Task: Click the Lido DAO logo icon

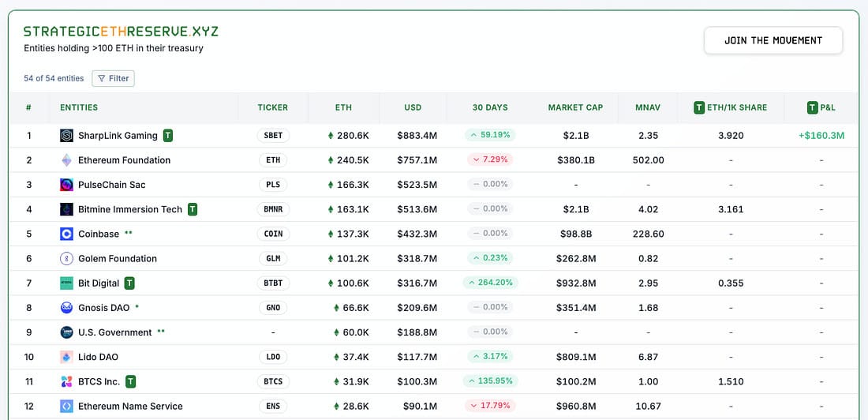Action: pos(66,357)
